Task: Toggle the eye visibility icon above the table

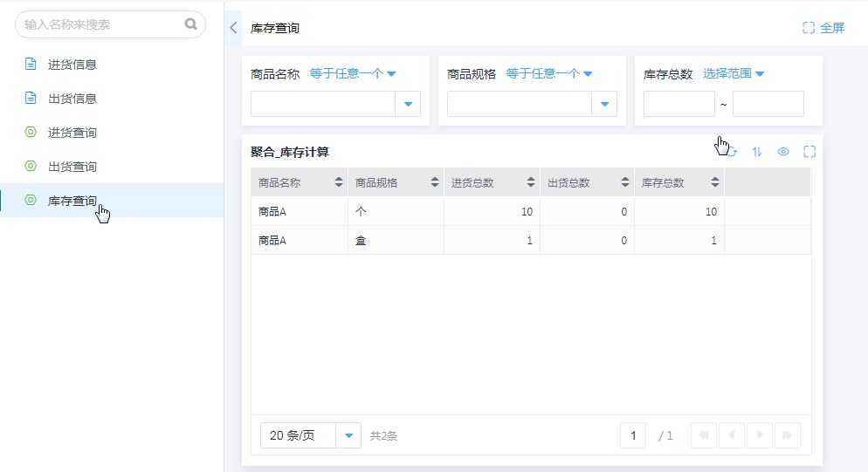Action: click(x=783, y=152)
